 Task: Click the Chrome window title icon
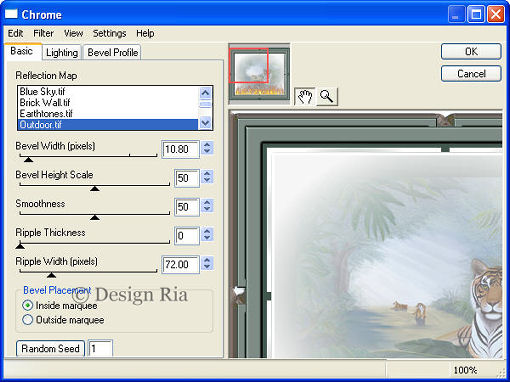(11, 14)
